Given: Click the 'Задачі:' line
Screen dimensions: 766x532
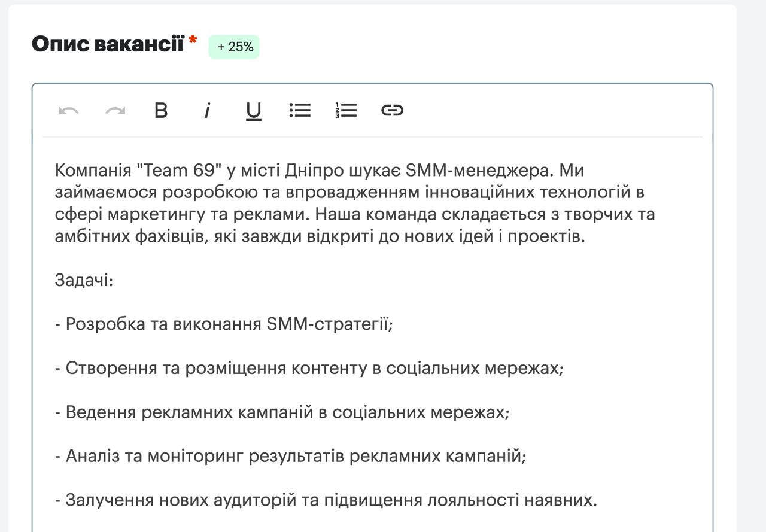Looking at the screenshot, I should (x=84, y=280).
